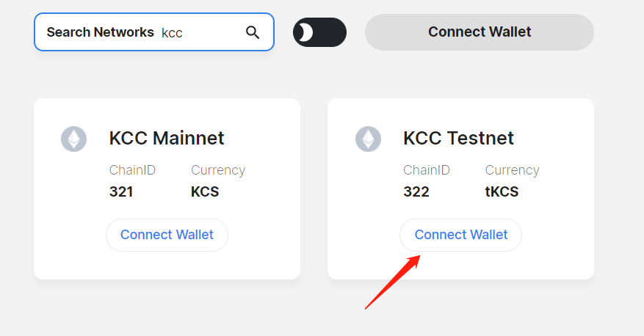Click the Currency label on Mainnet card

[218, 170]
